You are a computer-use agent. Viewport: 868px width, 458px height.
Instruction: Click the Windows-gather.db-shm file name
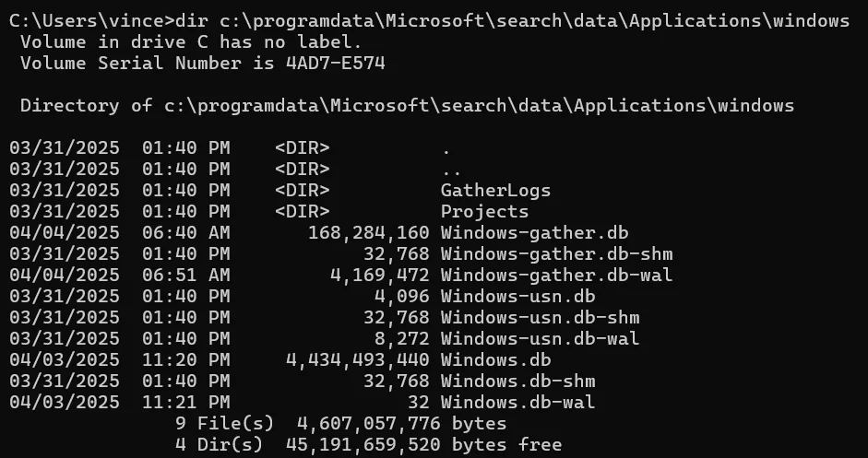pos(556,254)
